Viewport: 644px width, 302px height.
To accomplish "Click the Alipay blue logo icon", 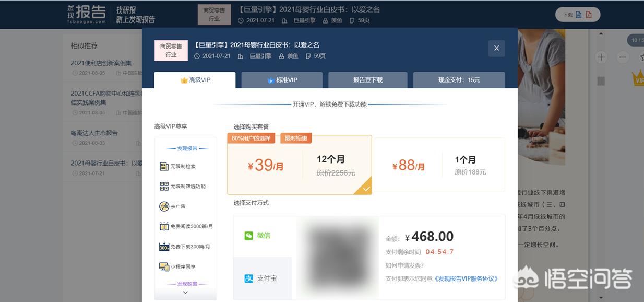I will click(249, 278).
